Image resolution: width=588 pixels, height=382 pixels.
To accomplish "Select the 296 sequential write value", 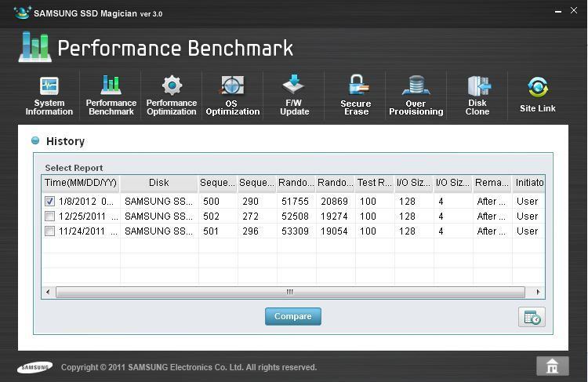I will coord(251,231).
